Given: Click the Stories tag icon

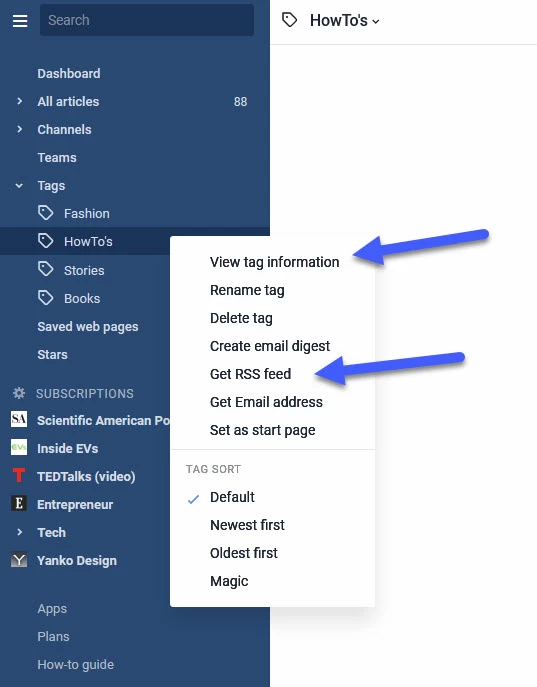Looking at the screenshot, I should [x=46, y=269].
